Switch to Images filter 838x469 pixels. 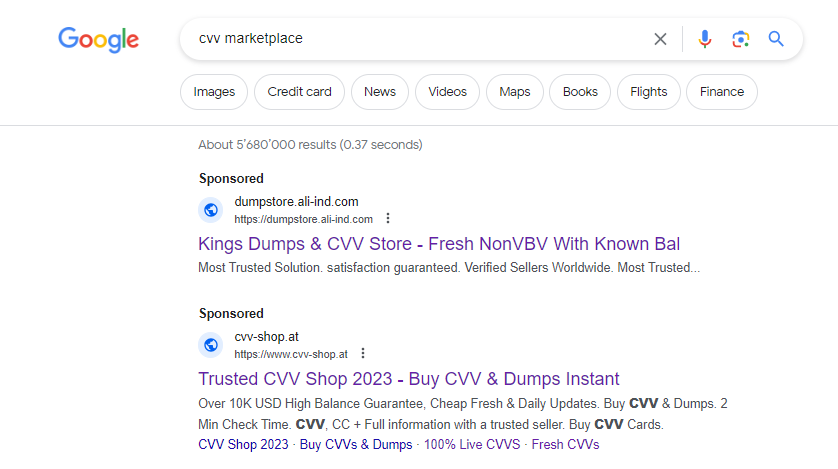pyautogui.click(x=214, y=92)
